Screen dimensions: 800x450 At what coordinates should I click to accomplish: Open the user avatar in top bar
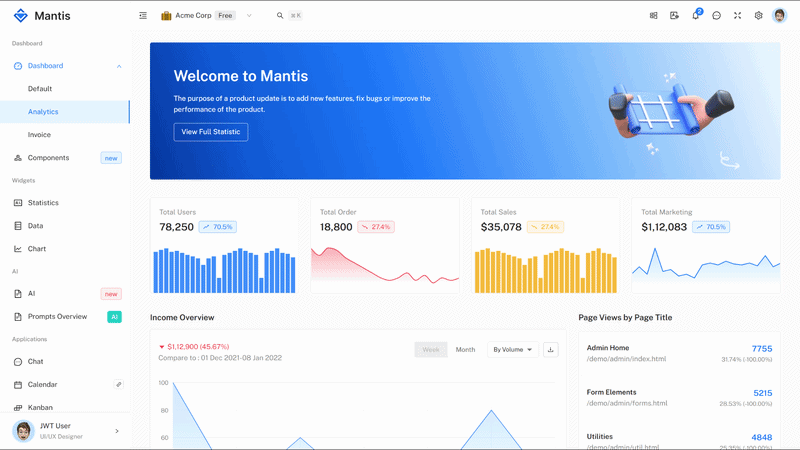click(x=779, y=15)
